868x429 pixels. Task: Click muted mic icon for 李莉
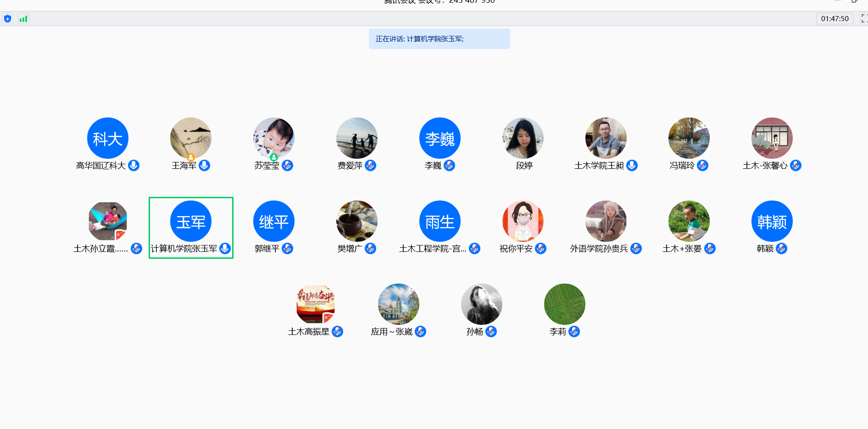tap(574, 331)
